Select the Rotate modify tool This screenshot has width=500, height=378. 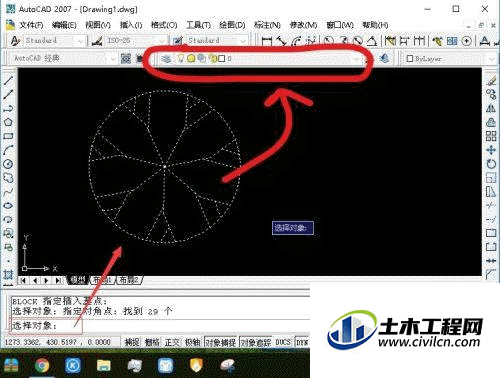(491, 164)
